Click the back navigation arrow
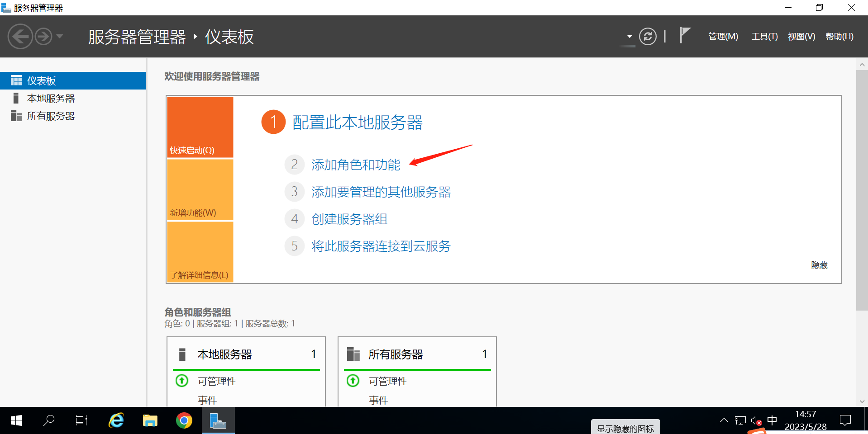 click(20, 37)
